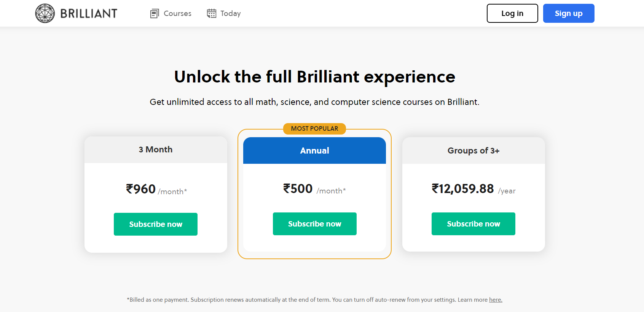The image size is (644, 312).
Task: Select the 3 Month plan header
Action: point(156,150)
